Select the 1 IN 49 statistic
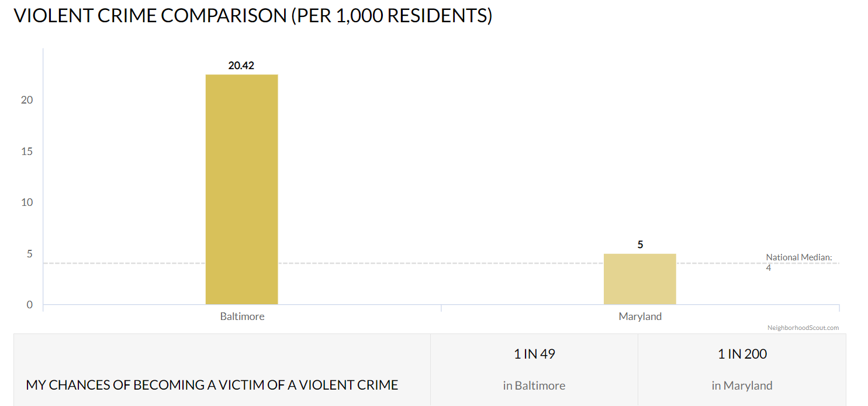 534,354
